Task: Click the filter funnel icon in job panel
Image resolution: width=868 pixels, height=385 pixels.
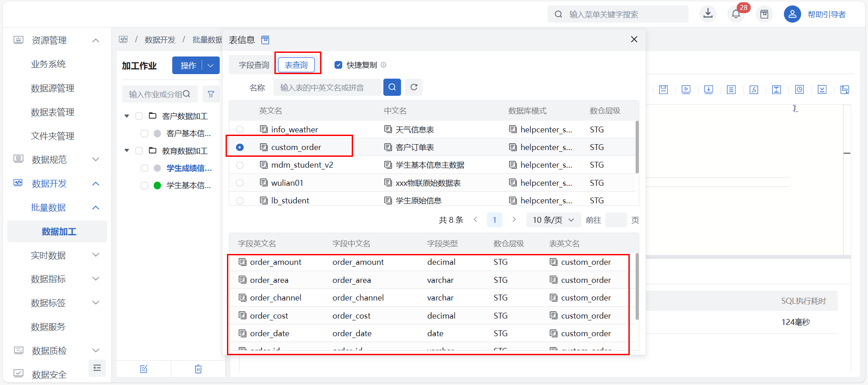Action: 211,94
